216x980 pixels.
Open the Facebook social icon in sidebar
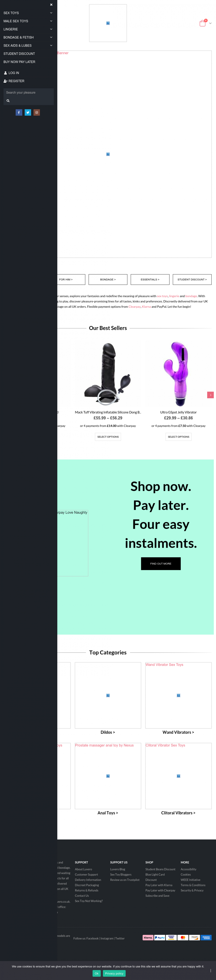19,112
